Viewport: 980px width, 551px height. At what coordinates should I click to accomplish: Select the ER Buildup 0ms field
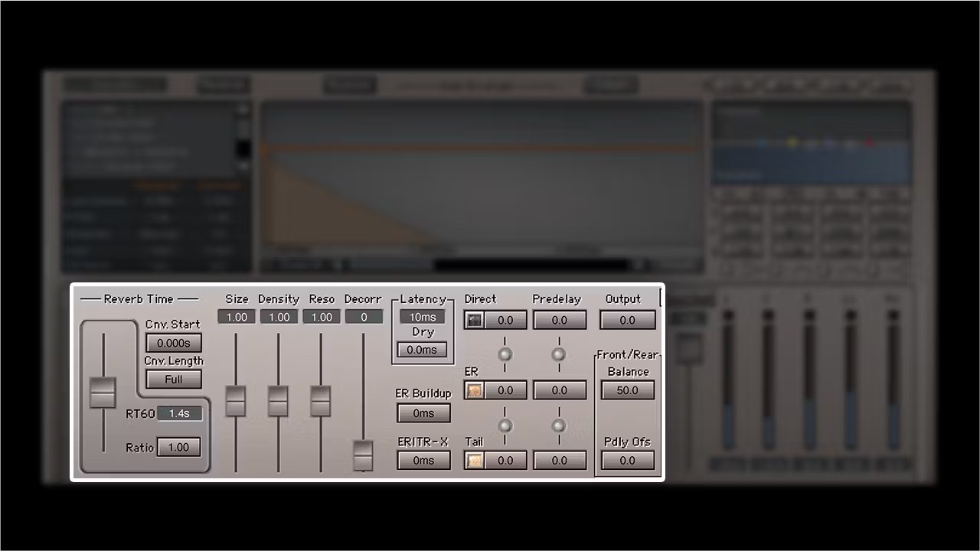(x=423, y=413)
